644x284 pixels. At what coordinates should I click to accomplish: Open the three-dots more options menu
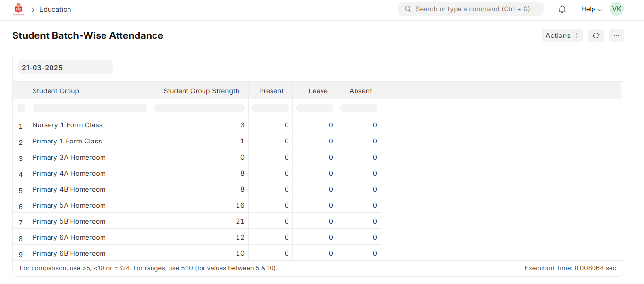(616, 35)
